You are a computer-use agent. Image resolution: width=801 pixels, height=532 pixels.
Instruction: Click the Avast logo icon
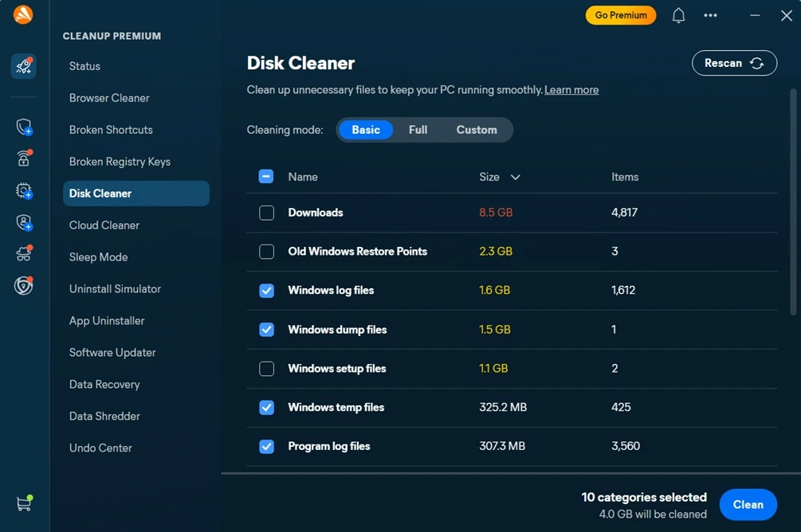click(x=23, y=14)
